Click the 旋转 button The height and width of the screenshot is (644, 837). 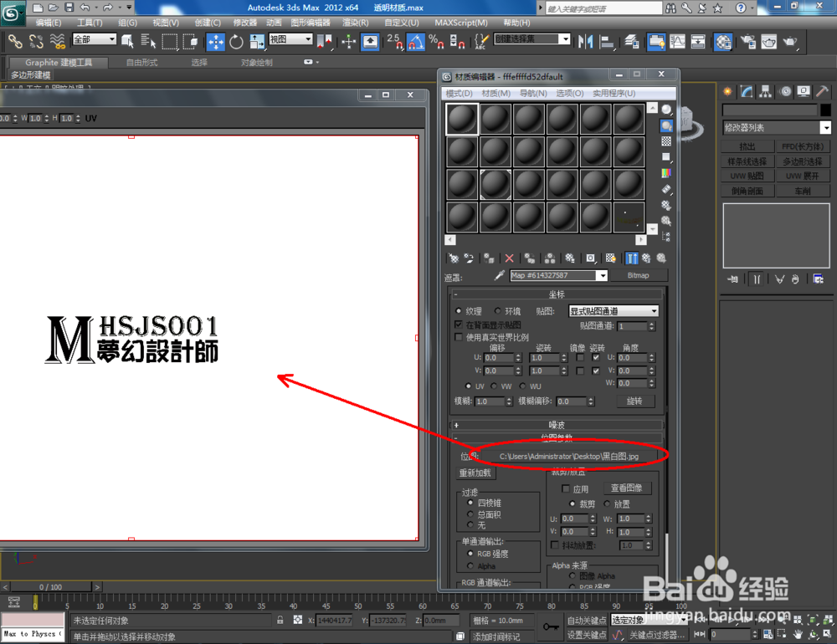634,401
